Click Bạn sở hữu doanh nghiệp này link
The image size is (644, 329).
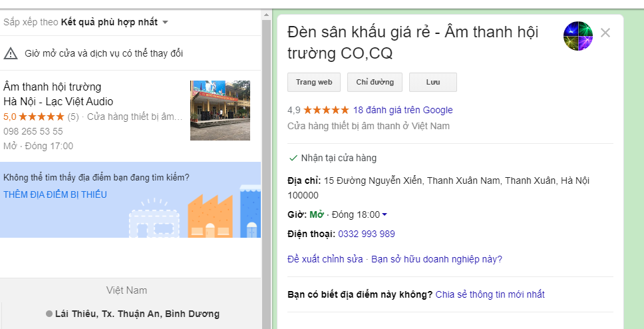(x=436, y=259)
